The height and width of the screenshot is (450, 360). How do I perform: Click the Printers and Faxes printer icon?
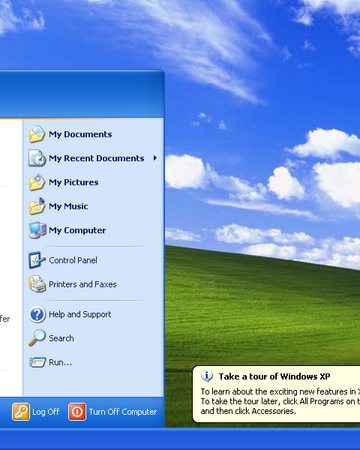click(x=37, y=284)
